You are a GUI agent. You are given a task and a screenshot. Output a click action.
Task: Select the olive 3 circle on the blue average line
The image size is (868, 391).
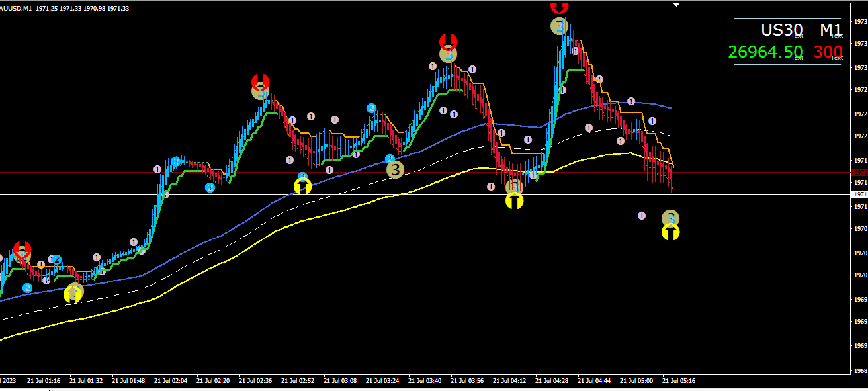[x=395, y=170]
